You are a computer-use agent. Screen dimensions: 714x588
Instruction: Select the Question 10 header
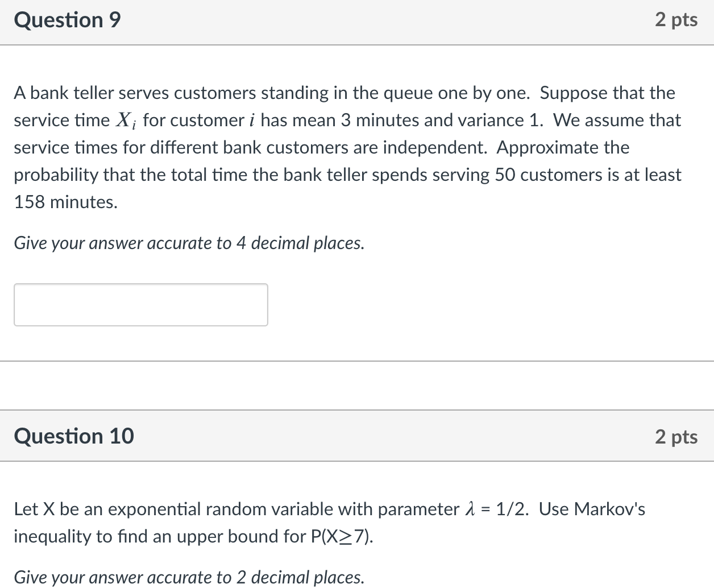pos(74,436)
